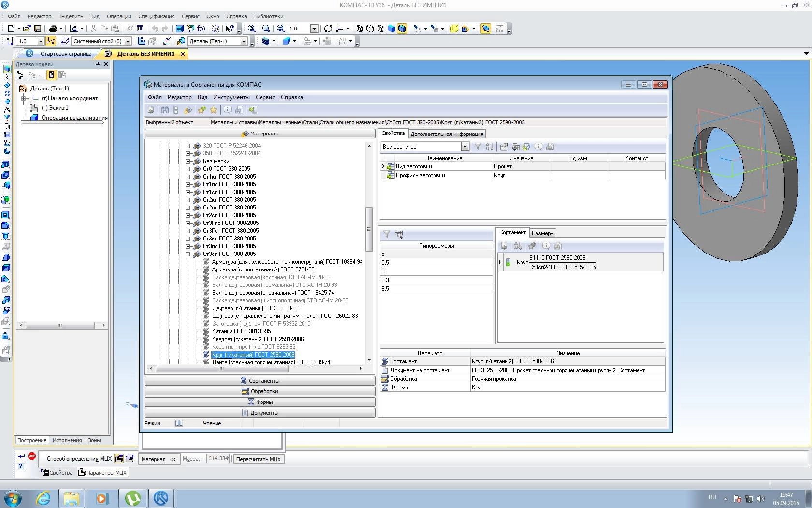The image size is (812, 508).
Task: Toggle the snapping button beside scale 1.0
Action: pos(51,41)
